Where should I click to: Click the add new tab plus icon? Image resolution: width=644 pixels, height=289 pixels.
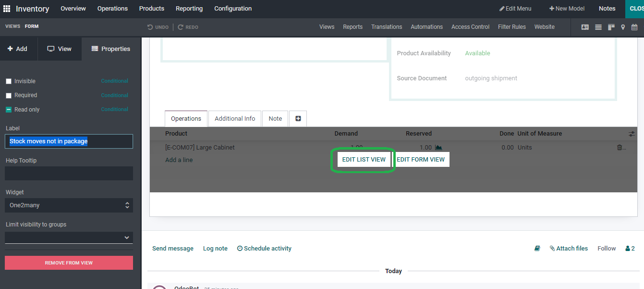pyautogui.click(x=298, y=118)
